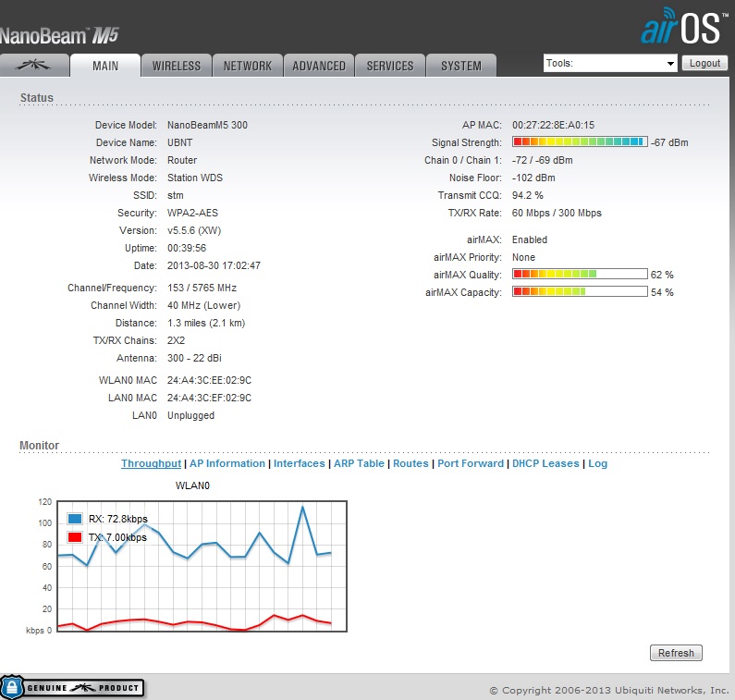Open the ARP Table link
Image resolution: width=735 pixels, height=700 pixels.
pos(359,463)
